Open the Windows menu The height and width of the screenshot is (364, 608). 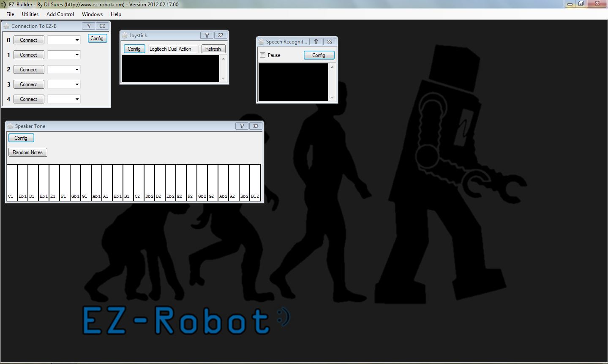tap(93, 14)
